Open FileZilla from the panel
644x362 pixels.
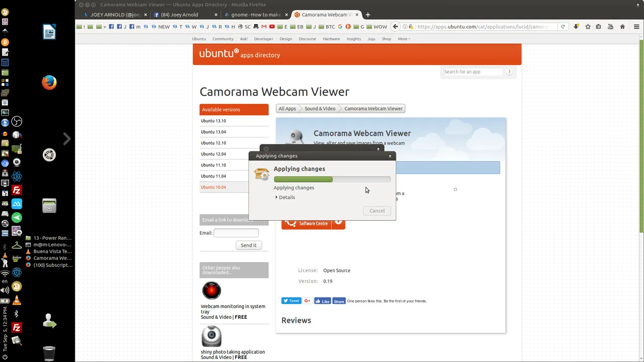pos(17,190)
